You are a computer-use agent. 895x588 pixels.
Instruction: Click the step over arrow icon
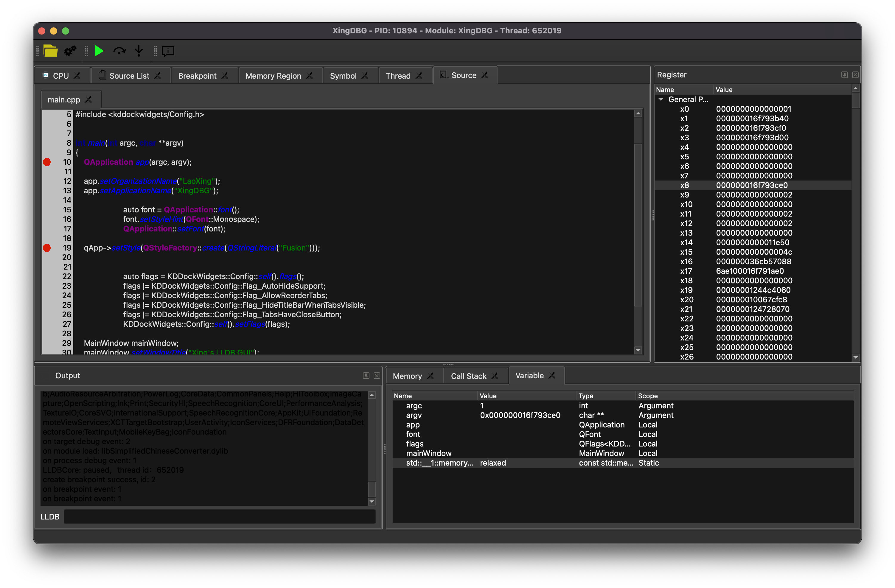point(119,51)
